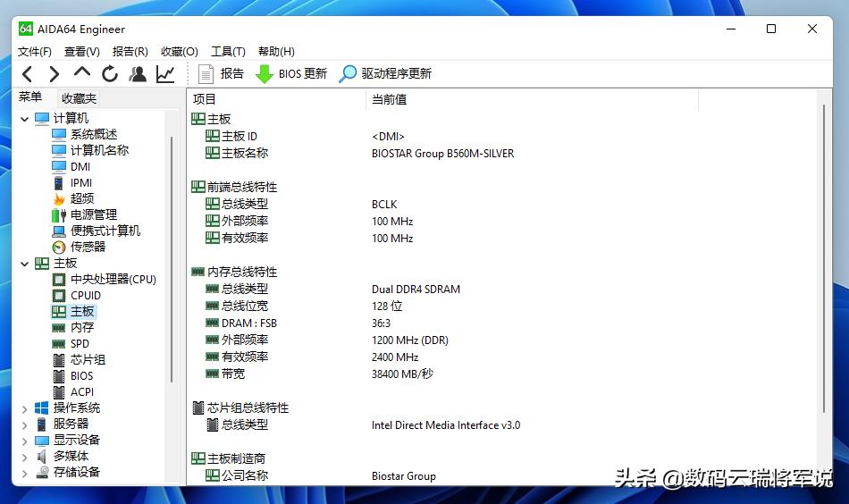Click the 操作系统 Windows logo icon
This screenshot has height=504, width=849.
pyautogui.click(x=42, y=408)
